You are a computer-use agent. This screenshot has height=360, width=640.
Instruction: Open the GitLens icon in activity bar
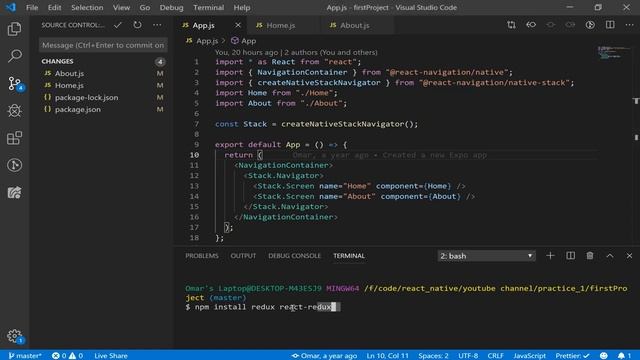14,165
